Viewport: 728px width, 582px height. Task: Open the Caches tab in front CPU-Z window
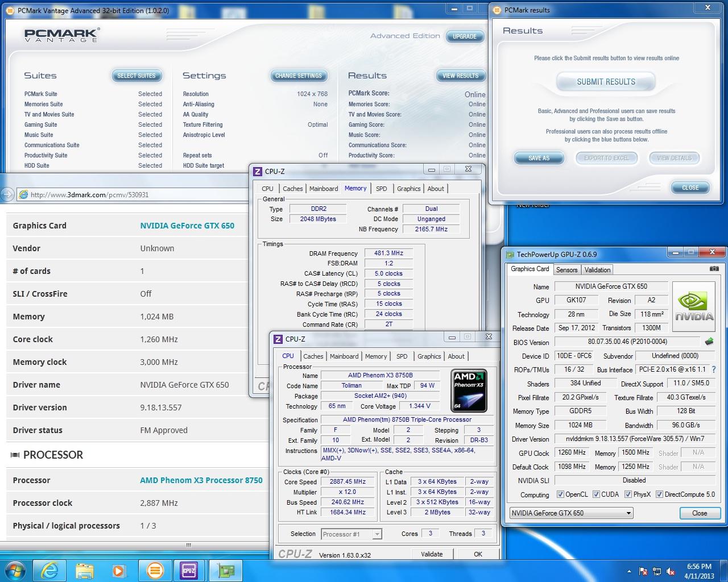[x=313, y=356]
